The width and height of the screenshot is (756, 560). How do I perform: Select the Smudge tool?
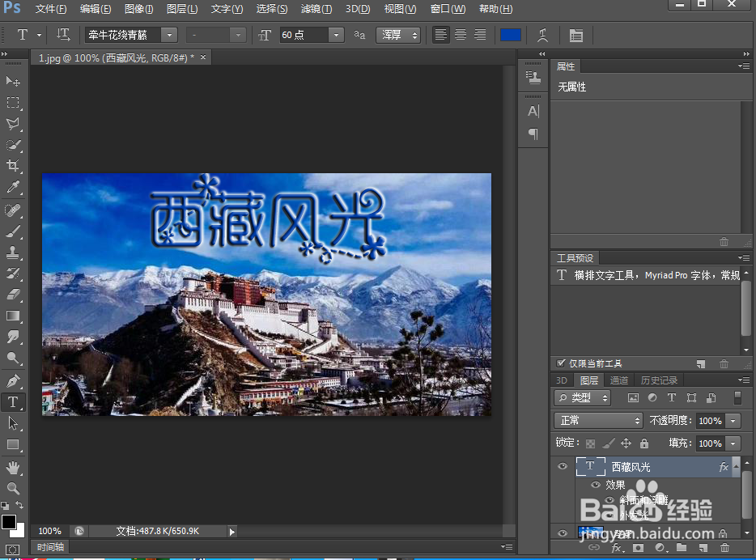coord(13,337)
